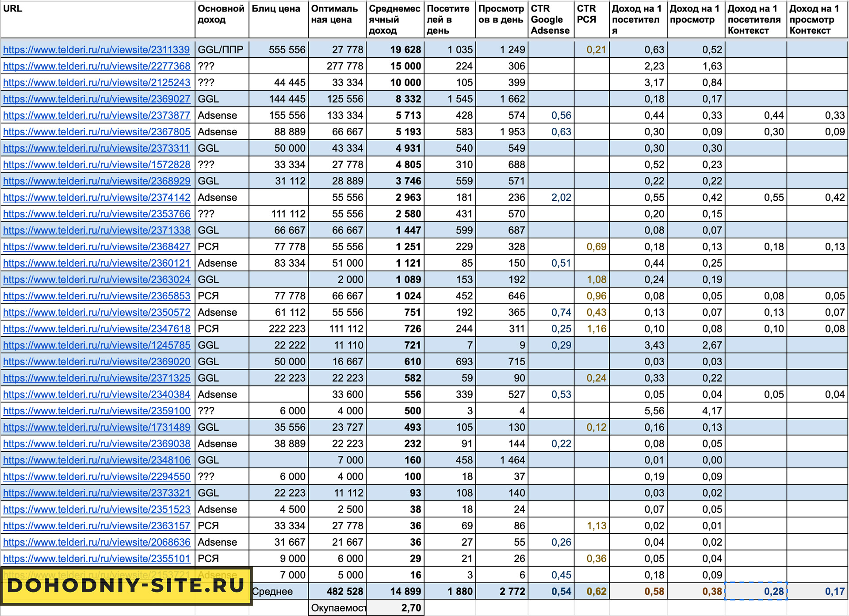Select the 'CTR РСЯ' header cell

click(592, 19)
